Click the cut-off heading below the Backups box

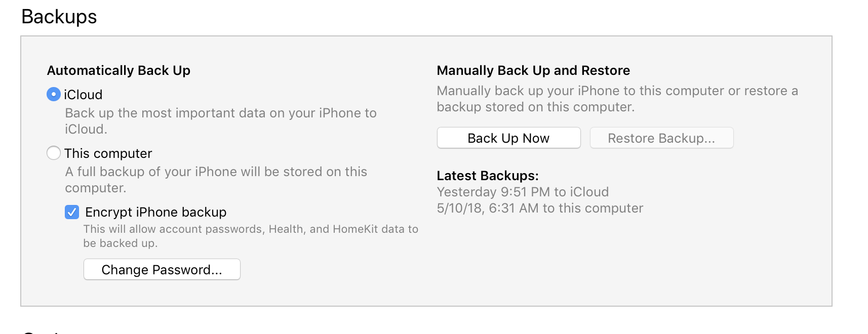46,331
